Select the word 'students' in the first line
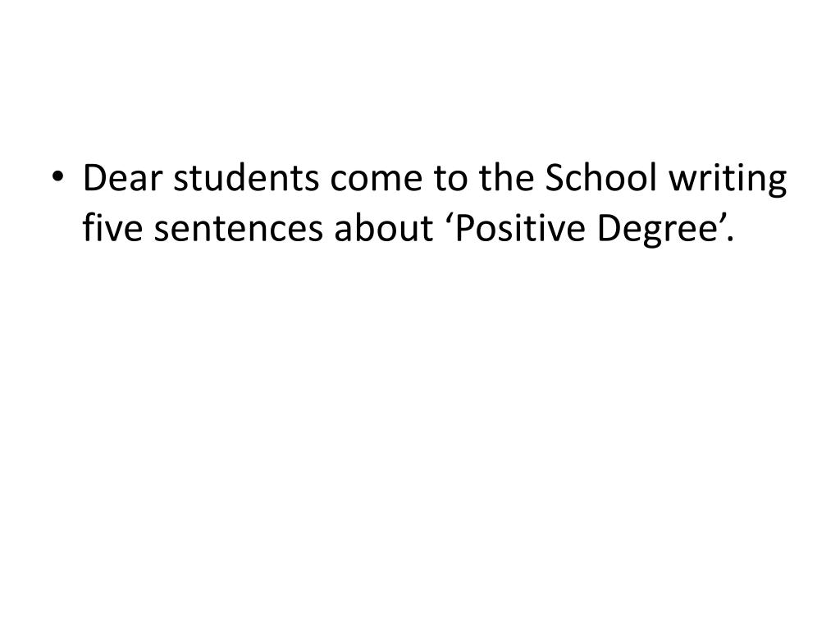This screenshot has height=630, width=840. [246, 178]
